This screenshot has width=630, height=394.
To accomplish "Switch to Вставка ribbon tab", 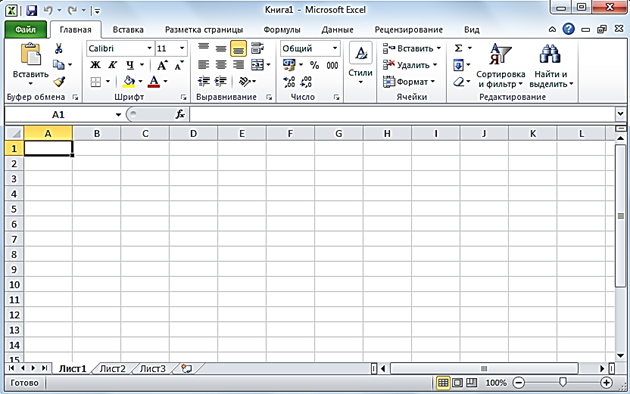I will (x=128, y=30).
